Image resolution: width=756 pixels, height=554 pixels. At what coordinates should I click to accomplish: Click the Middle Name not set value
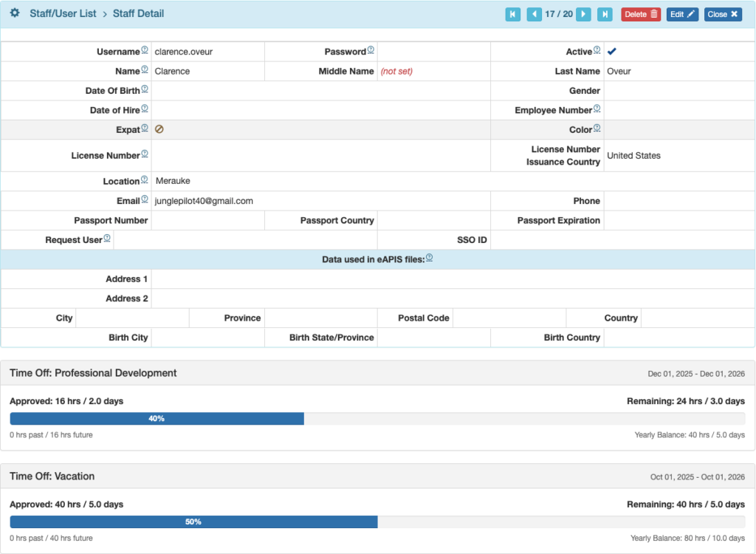[396, 72]
